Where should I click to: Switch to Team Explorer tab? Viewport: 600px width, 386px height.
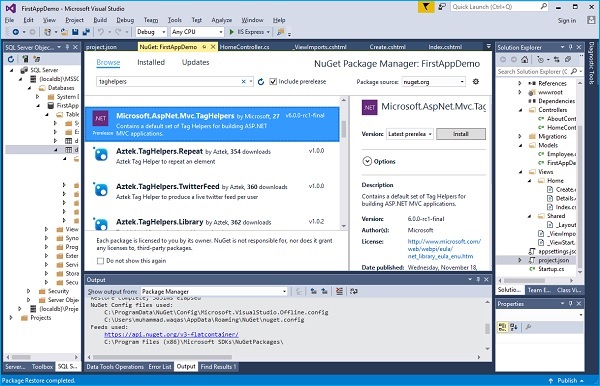(539, 290)
